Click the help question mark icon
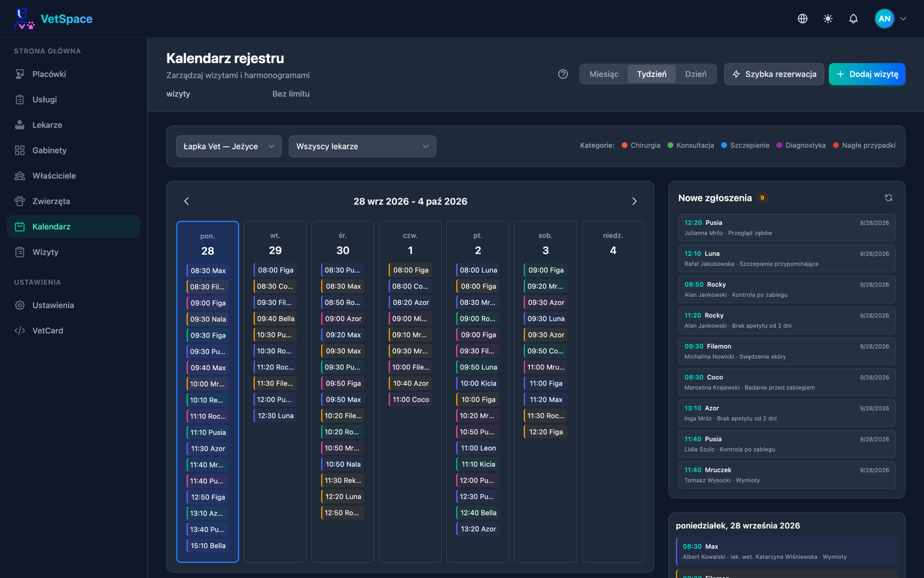924x578 pixels. click(563, 74)
